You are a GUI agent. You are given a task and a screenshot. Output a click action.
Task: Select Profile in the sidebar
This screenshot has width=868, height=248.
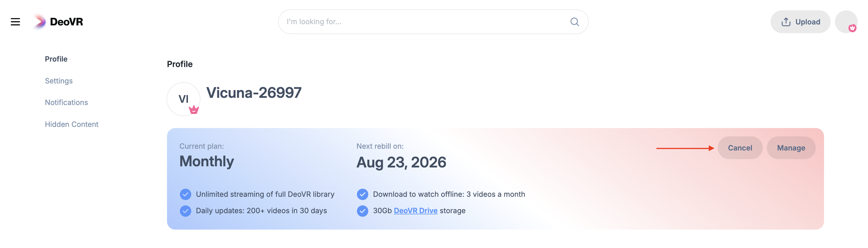click(56, 59)
